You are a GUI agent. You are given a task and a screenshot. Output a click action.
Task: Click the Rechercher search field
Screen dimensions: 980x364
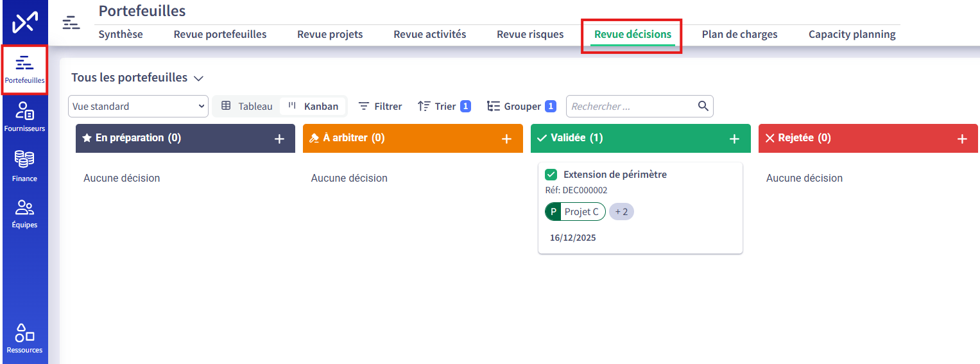pos(632,107)
